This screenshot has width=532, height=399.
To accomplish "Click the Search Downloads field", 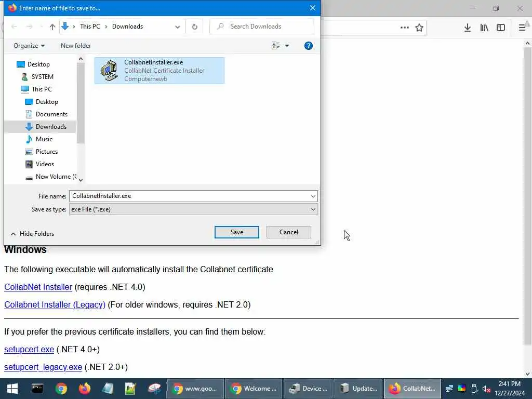I will (262, 26).
